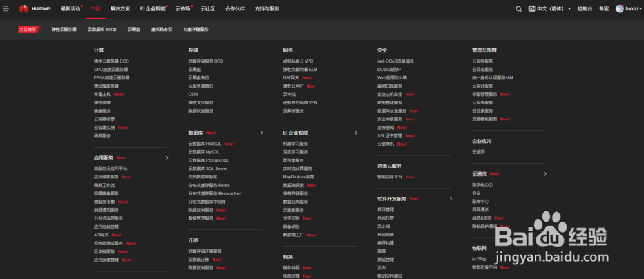
Task: Expand the 中文(简体) language dropdown arrow
Action: tap(569, 8)
